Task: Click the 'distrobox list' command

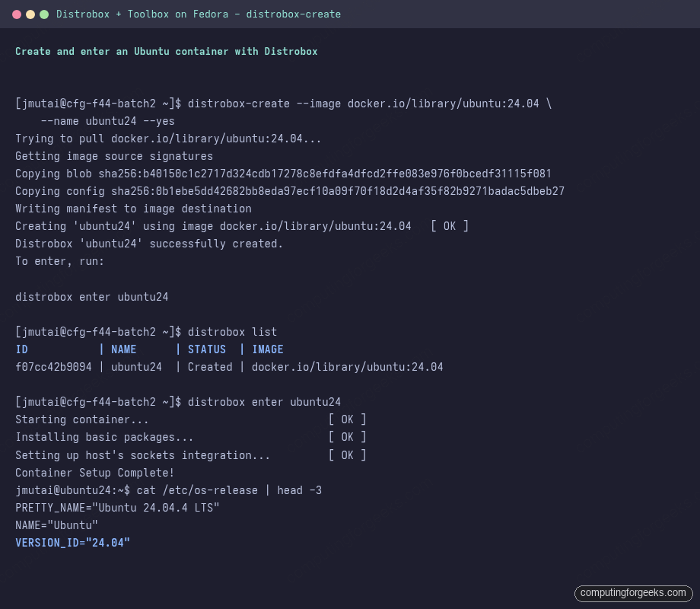Action: (x=232, y=332)
